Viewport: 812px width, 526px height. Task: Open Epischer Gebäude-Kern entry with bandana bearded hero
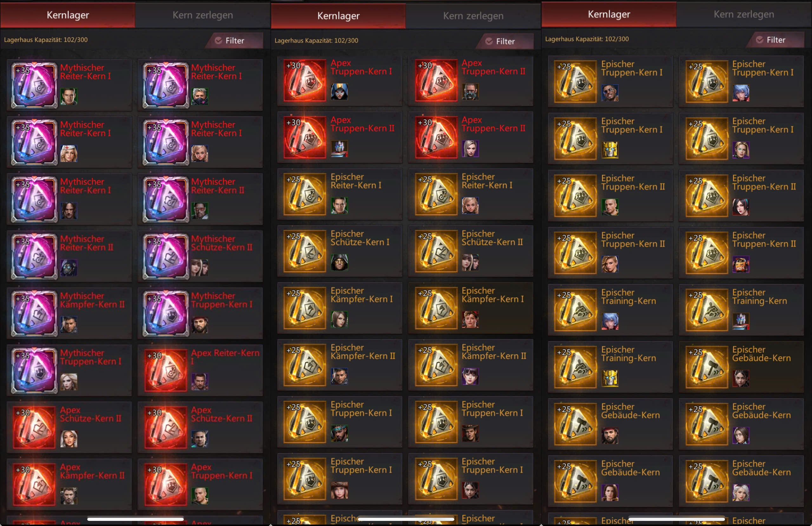pos(610,424)
